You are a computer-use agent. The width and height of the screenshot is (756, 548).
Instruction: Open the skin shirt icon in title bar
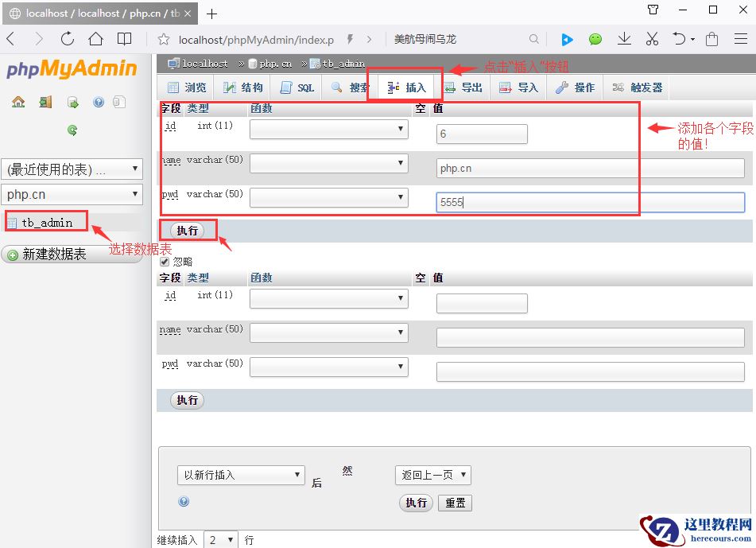click(x=653, y=10)
